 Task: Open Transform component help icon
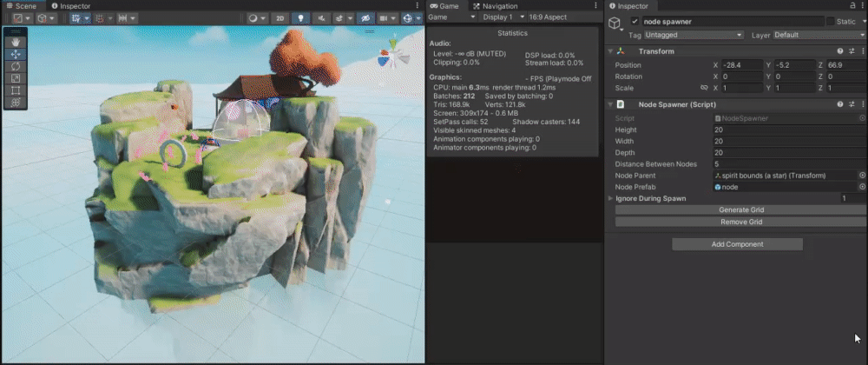tap(840, 51)
